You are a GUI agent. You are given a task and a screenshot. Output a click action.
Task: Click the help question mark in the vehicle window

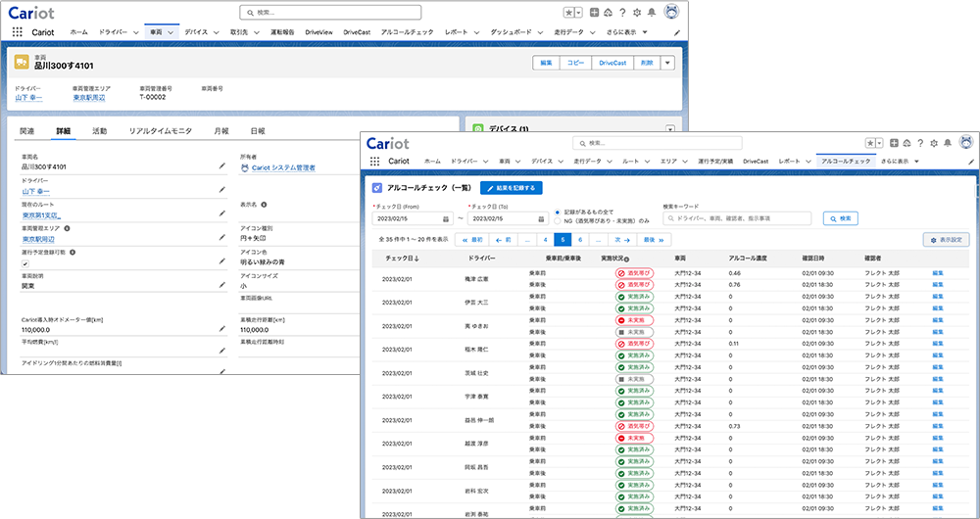point(622,13)
